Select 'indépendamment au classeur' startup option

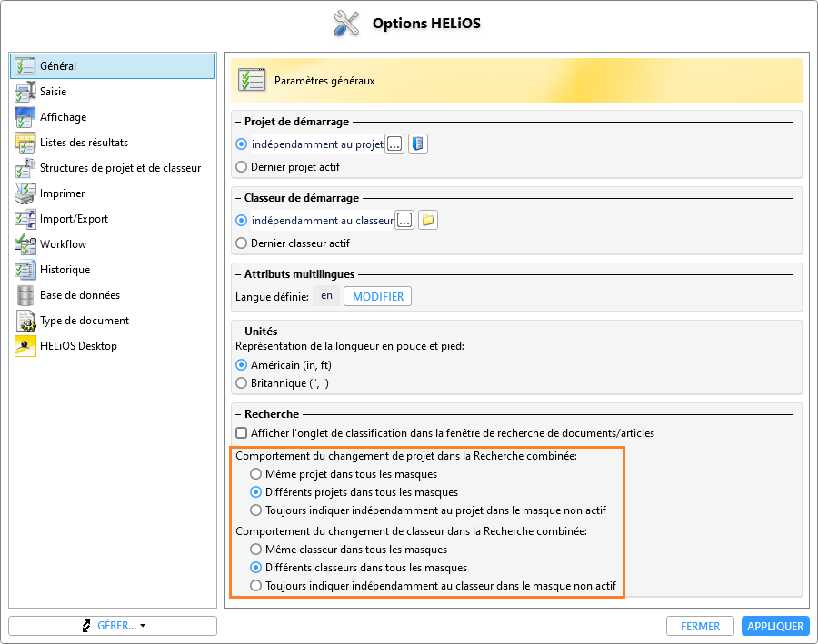241,221
